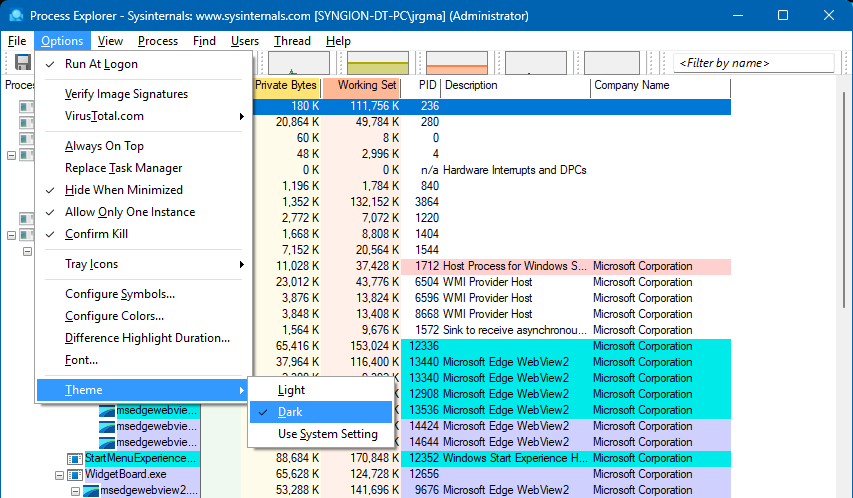Image resolution: width=853 pixels, height=498 pixels.
Task: Open the Users menu
Action: click(245, 41)
